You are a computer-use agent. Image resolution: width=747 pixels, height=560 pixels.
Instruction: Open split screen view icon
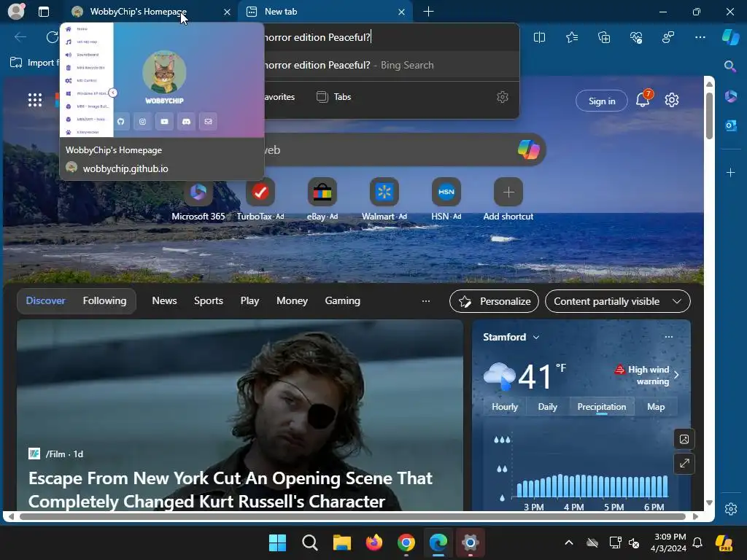pyautogui.click(x=539, y=37)
